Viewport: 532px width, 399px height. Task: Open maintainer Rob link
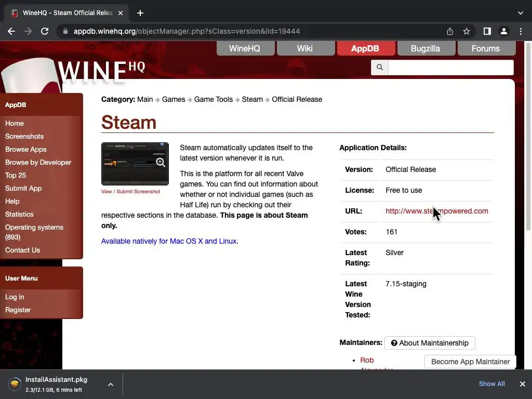367,360
